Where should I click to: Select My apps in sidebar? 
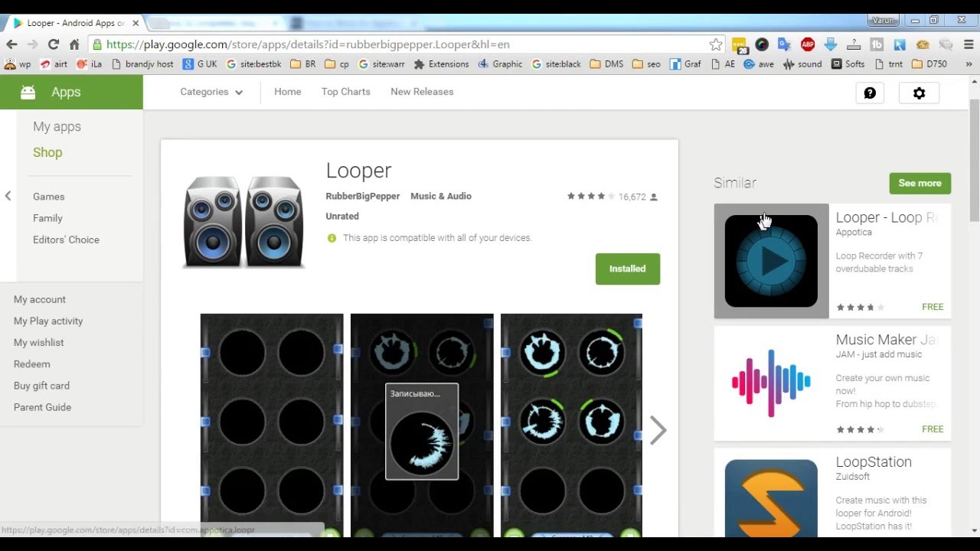click(57, 127)
